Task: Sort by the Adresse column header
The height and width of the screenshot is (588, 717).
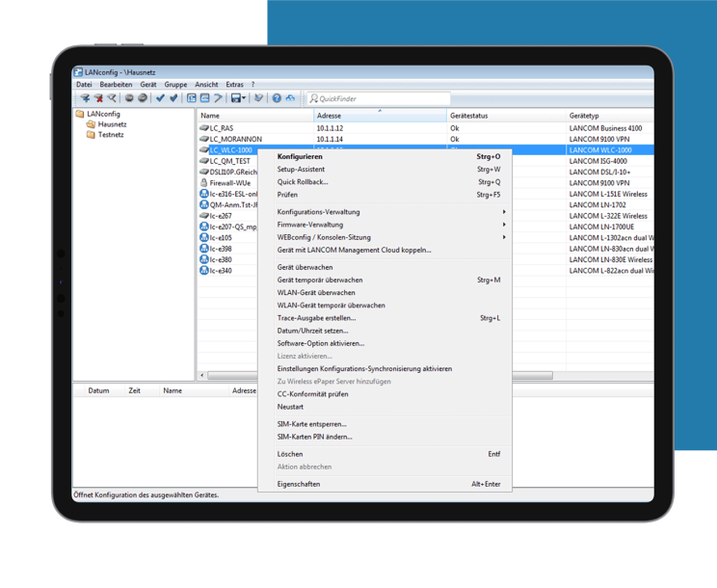Action: pos(380,116)
